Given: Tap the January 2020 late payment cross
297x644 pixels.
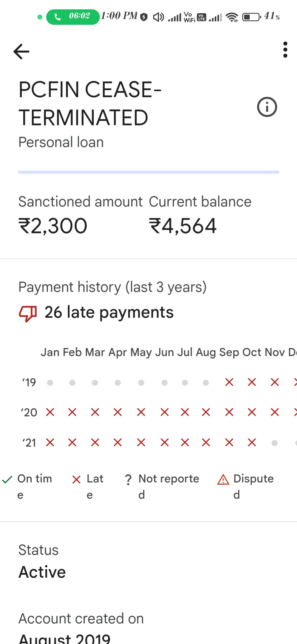Looking at the screenshot, I should (x=50, y=412).
